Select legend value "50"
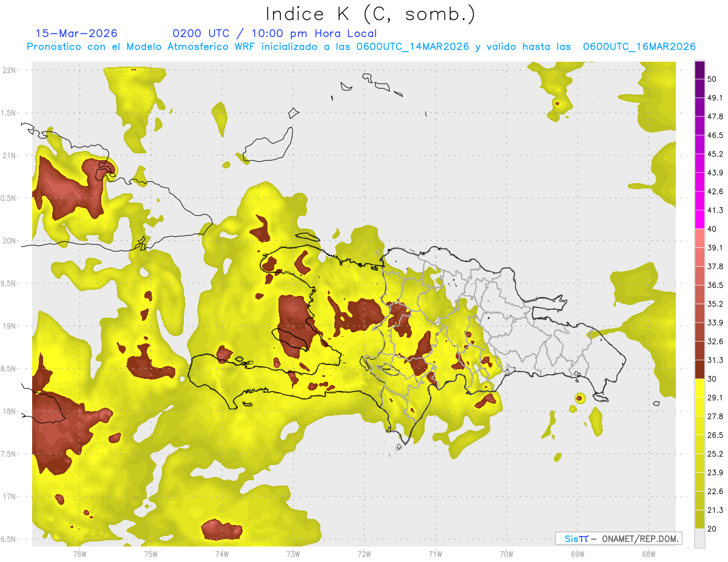Screen dimensions: 728x562 pyautogui.click(x=713, y=79)
